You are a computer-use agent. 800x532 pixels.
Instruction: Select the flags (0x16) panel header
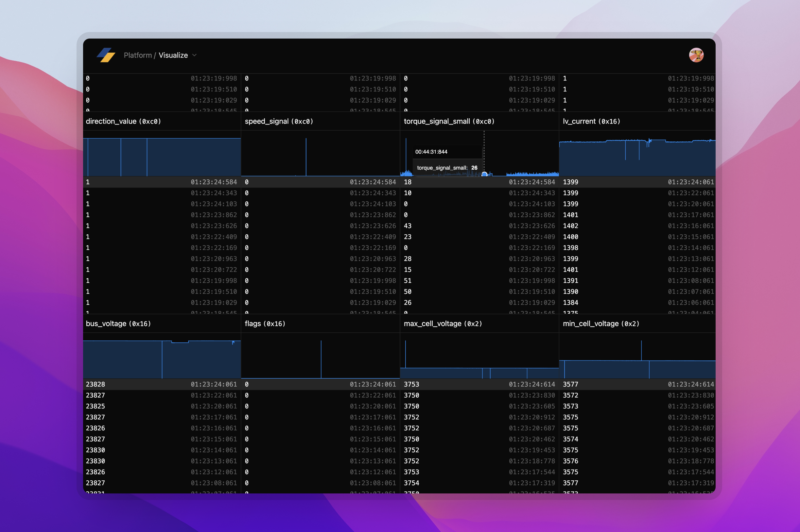click(x=265, y=323)
